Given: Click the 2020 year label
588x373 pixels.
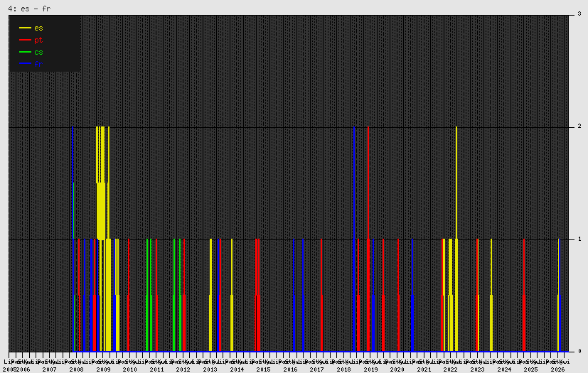Looking at the screenshot, I should [x=397, y=369].
